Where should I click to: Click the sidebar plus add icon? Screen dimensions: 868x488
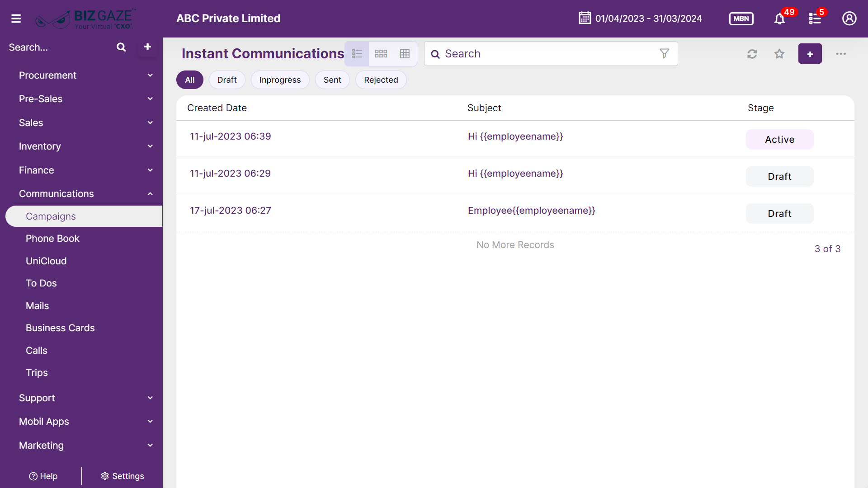click(x=147, y=47)
